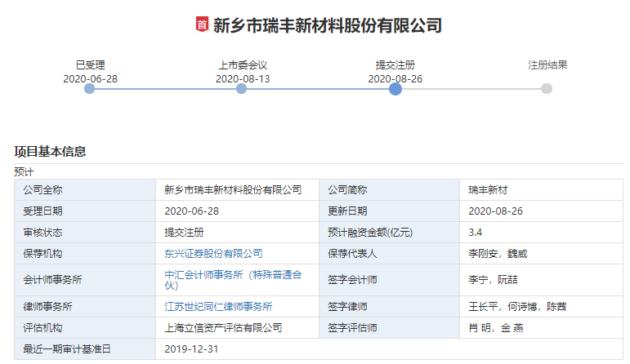Click the 上市委会议 stage label
The image size is (630, 364).
243,65
